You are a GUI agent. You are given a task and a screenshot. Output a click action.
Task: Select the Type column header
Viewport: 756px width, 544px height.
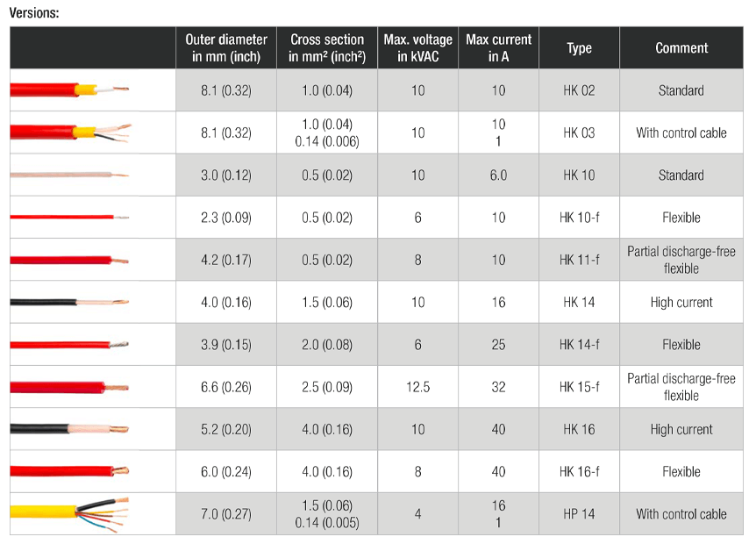[579, 47]
